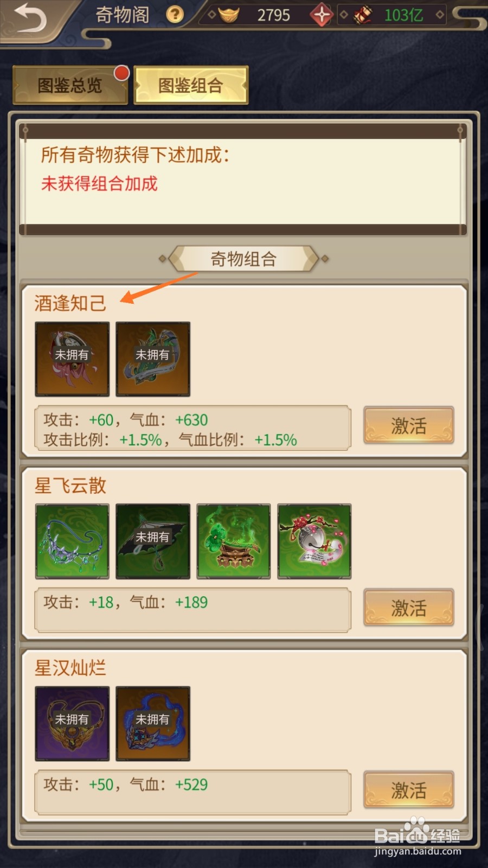Tap the gold ingot currency icon
This screenshot has height=868, width=488.
tap(229, 15)
